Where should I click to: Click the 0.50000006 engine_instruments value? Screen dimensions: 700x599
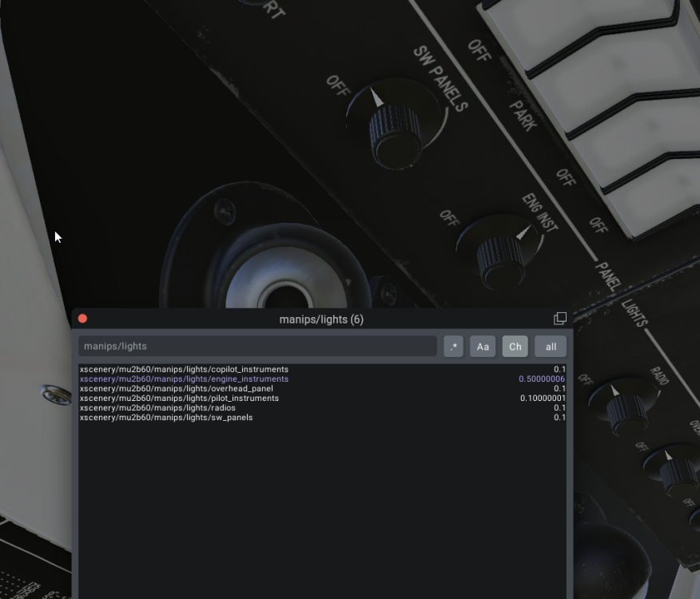point(541,379)
